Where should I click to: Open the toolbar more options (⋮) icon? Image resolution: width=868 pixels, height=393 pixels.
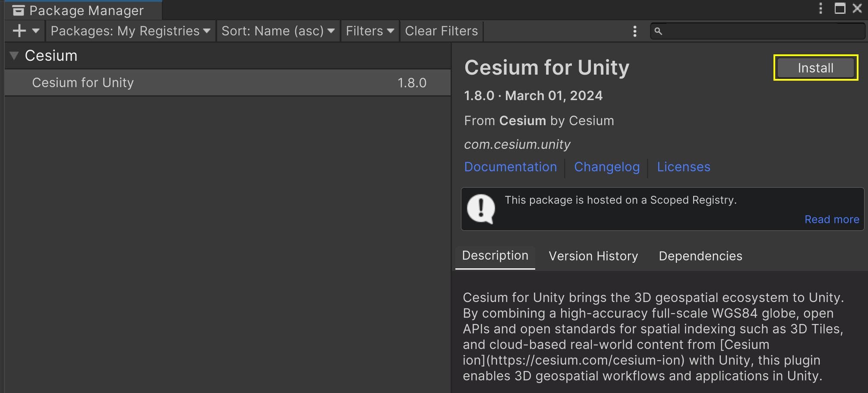[x=634, y=31]
